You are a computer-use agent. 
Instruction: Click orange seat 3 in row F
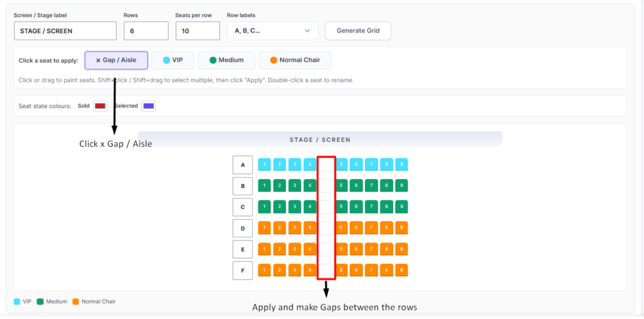click(x=295, y=270)
